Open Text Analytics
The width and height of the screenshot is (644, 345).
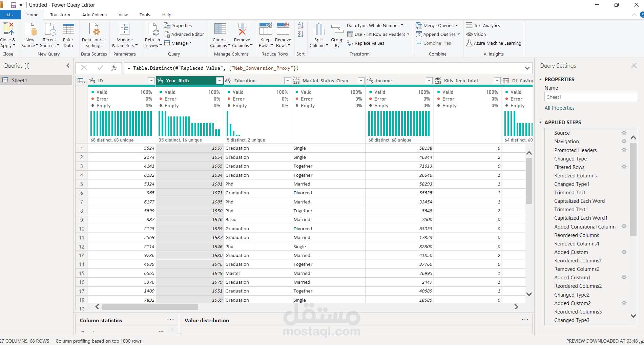click(483, 25)
